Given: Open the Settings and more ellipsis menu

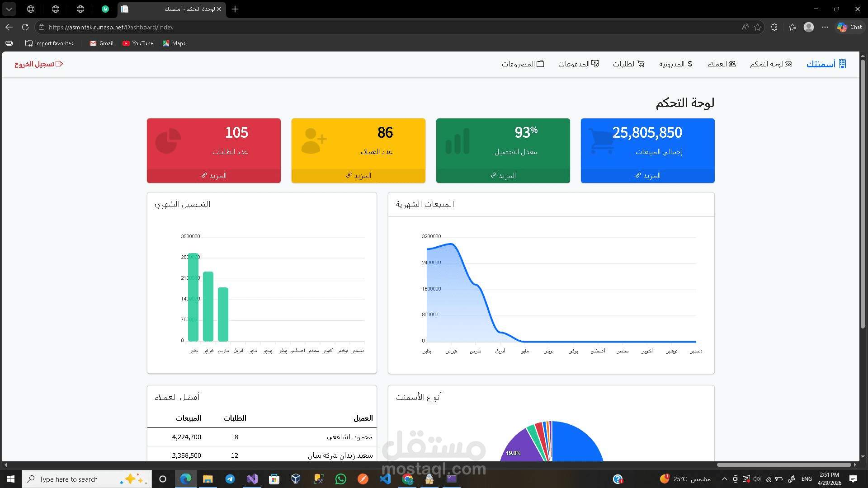Looking at the screenshot, I should (x=825, y=27).
